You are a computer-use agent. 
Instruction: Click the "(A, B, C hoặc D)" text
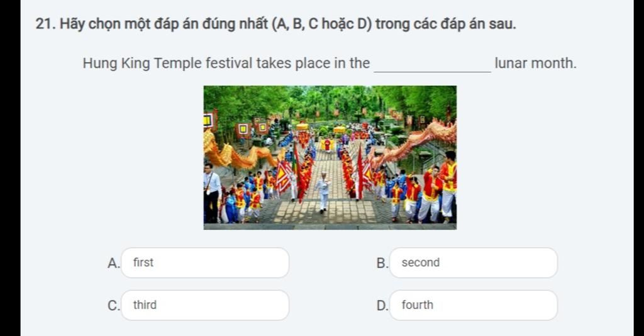point(321,24)
